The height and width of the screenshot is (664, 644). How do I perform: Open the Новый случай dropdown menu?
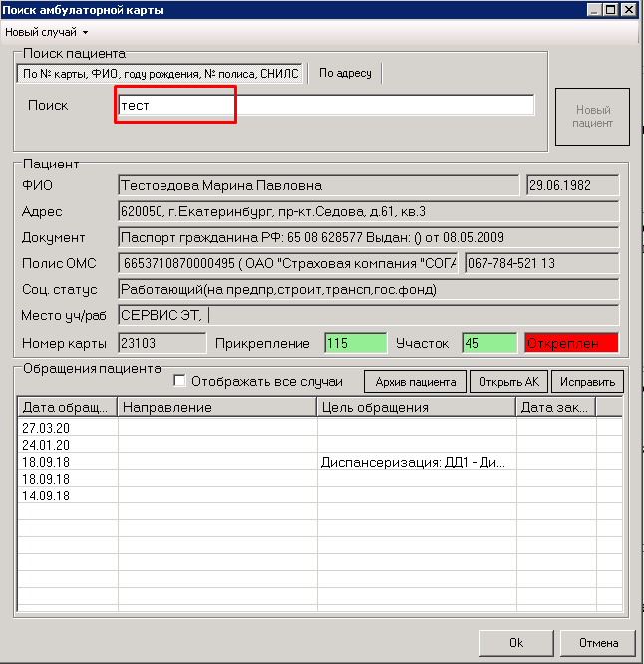click(x=47, y=33)
